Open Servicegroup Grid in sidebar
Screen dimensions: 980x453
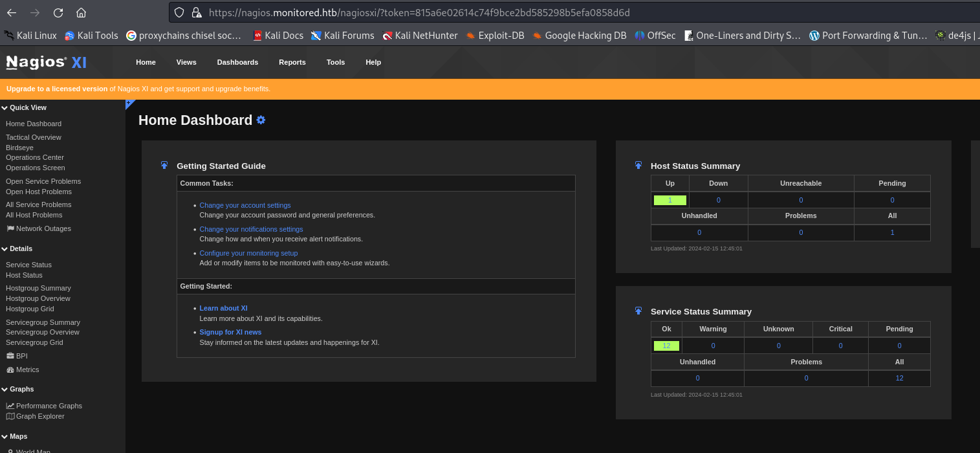point(34,342)
